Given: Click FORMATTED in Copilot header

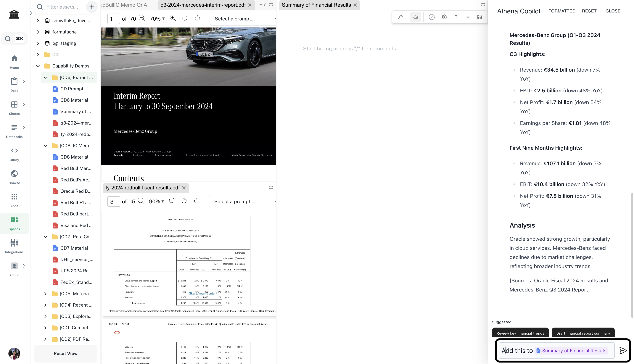Looking at the screenshot, I should [x=562, y=11].
